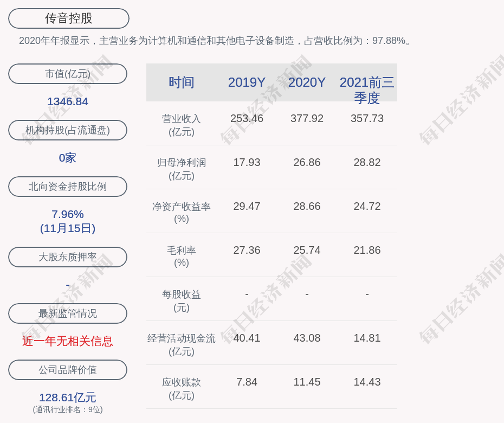Select ROE value 28.66
This screenshot has height=423, width=504.
(307, 206)
